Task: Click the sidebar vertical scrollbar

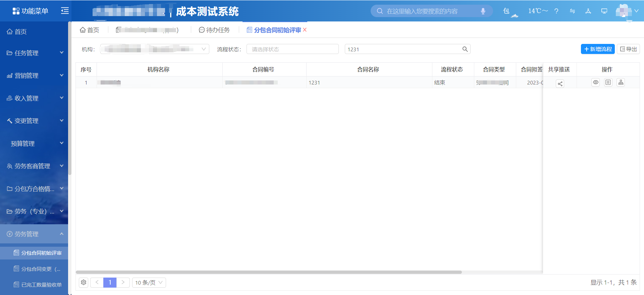Action: [70, 98]
